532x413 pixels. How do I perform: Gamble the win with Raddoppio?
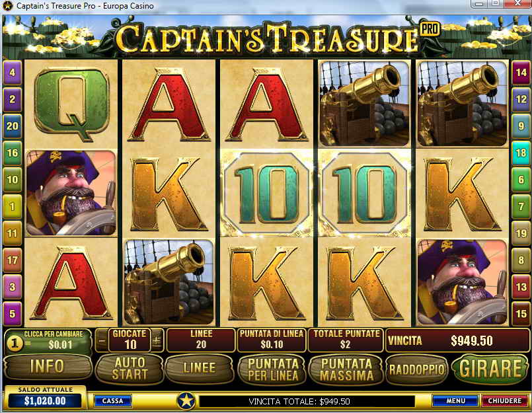(416, 369)
